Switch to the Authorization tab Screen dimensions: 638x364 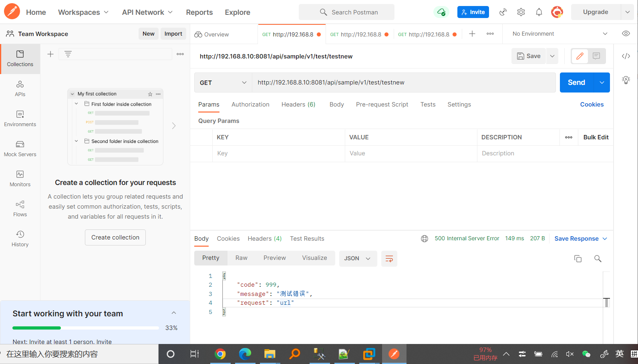[x=250, y=105]
